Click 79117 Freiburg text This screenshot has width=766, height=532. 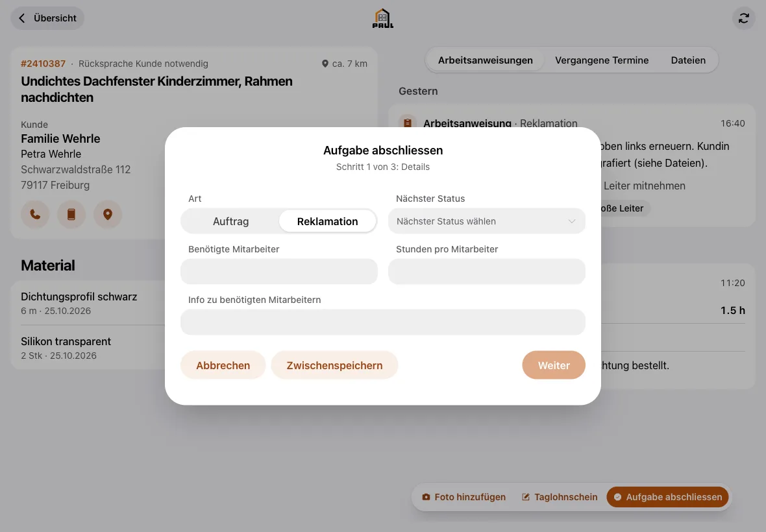pyautogui.click(x=55, y=185)
